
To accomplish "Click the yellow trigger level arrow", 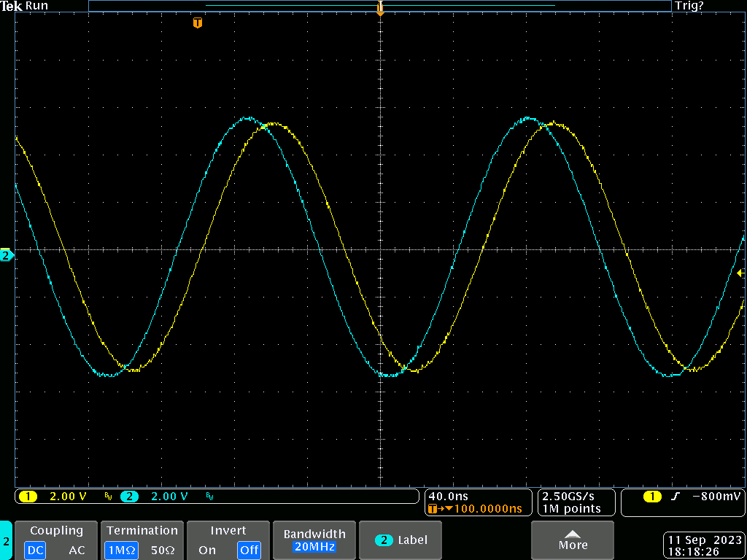I will click(x=740, y=273).
